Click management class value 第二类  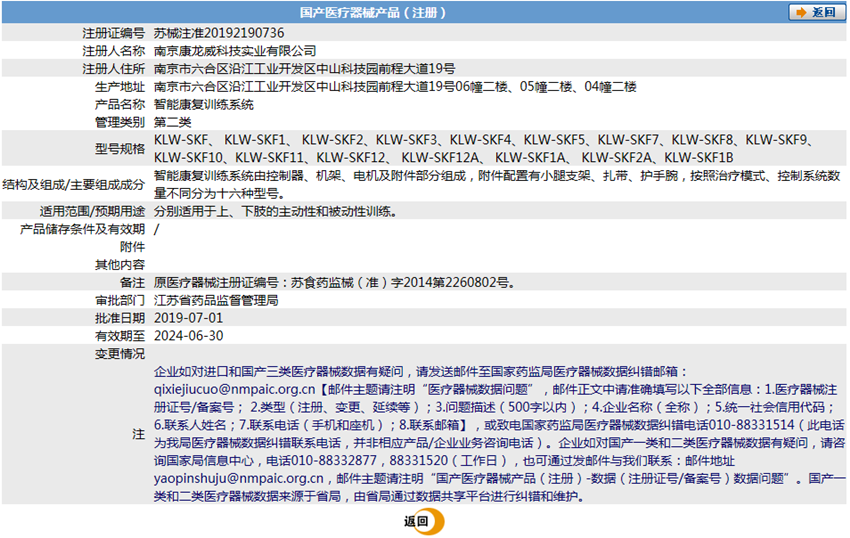click(x=172, y=123)
